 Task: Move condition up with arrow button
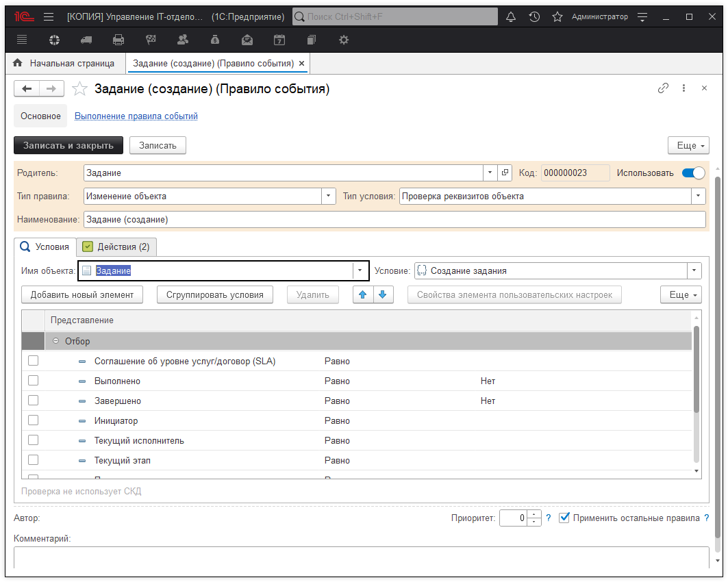click(x=363, y=294)
